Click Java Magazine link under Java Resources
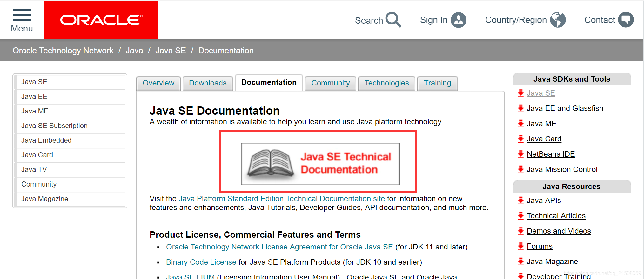This screenshot has height=279, width=644. (x=552, y=262)
